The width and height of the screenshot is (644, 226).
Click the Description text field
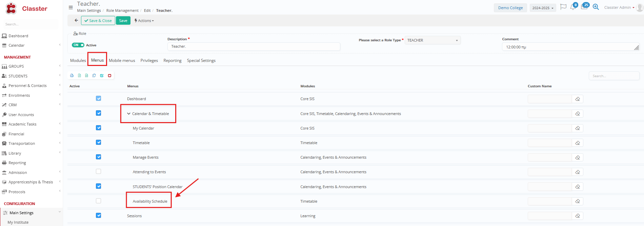[x=254, y=46]
